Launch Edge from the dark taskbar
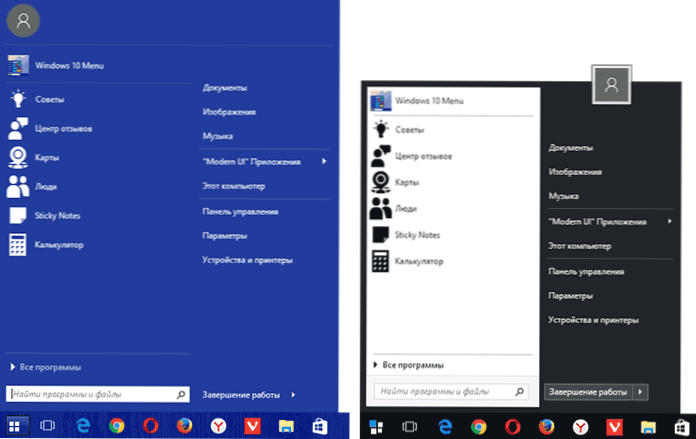696x439 pixels. (445, 427)
